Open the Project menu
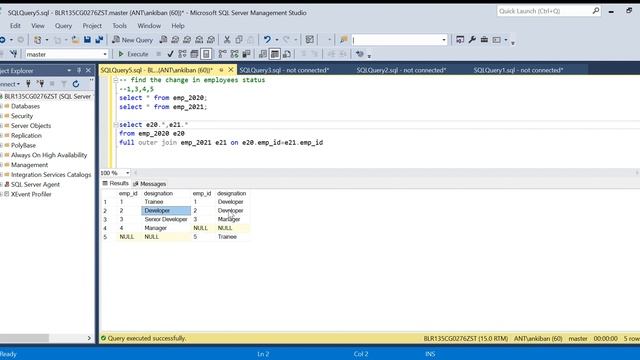This screenshot has height=360, width=640. point(92,26)
